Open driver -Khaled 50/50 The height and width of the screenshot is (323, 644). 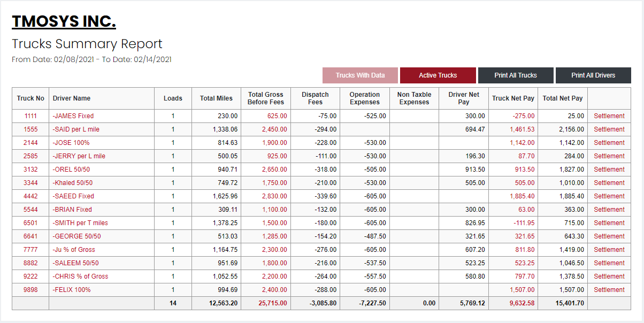pos(73,183)
